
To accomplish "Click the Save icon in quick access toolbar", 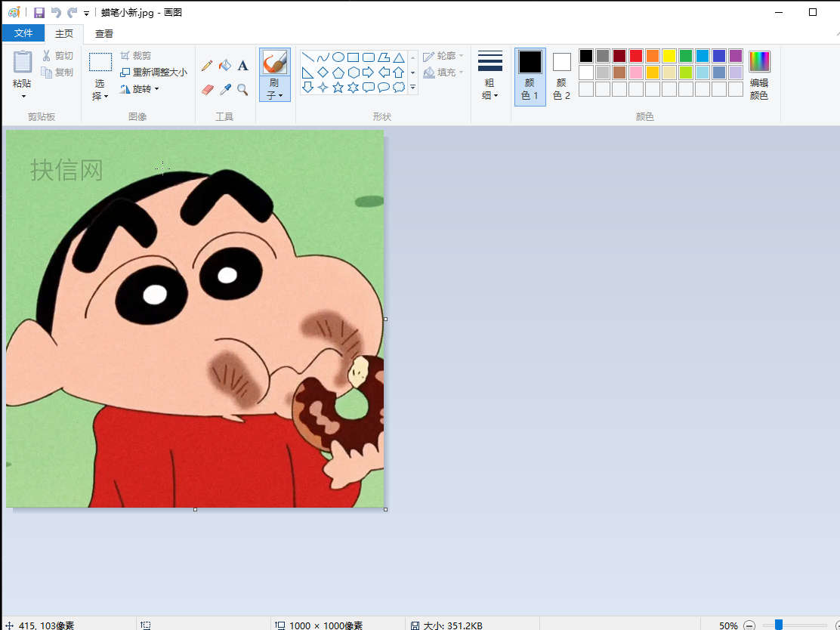I will click(x=39, y=13).
